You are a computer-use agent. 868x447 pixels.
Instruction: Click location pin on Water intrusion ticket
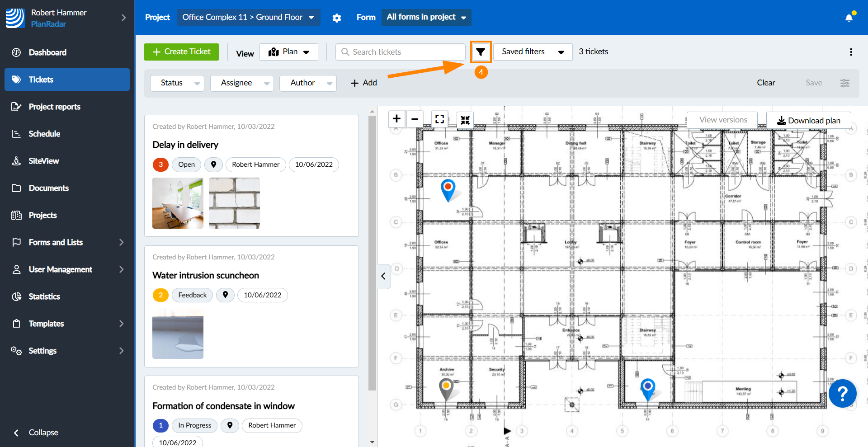[225, 295]
